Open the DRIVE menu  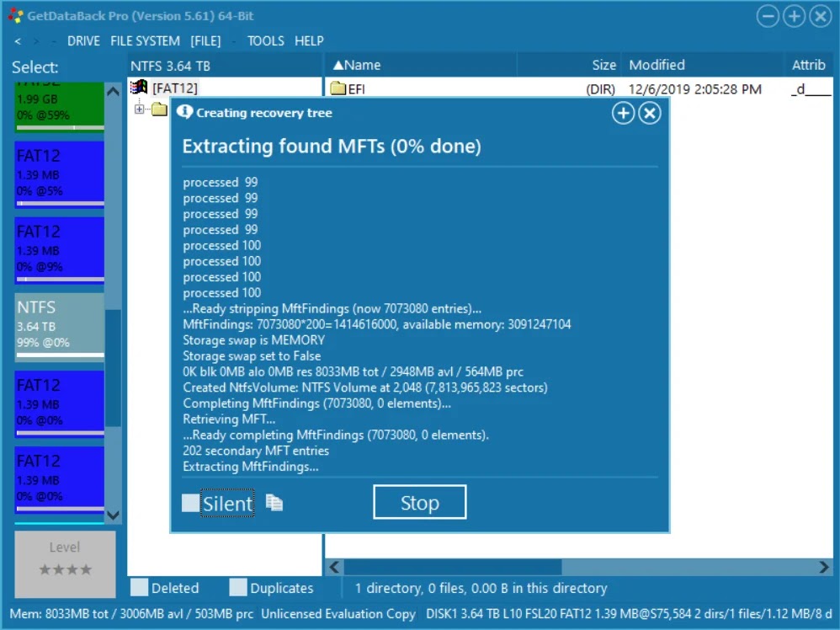click(x=83, y=40)
